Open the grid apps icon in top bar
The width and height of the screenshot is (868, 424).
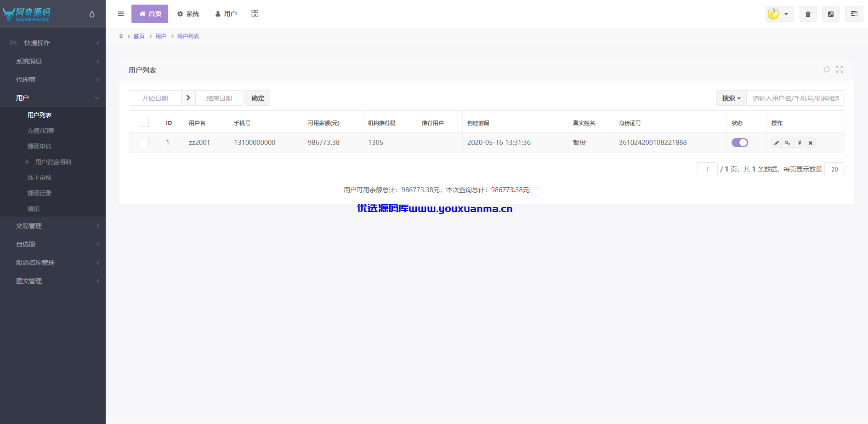255,14
